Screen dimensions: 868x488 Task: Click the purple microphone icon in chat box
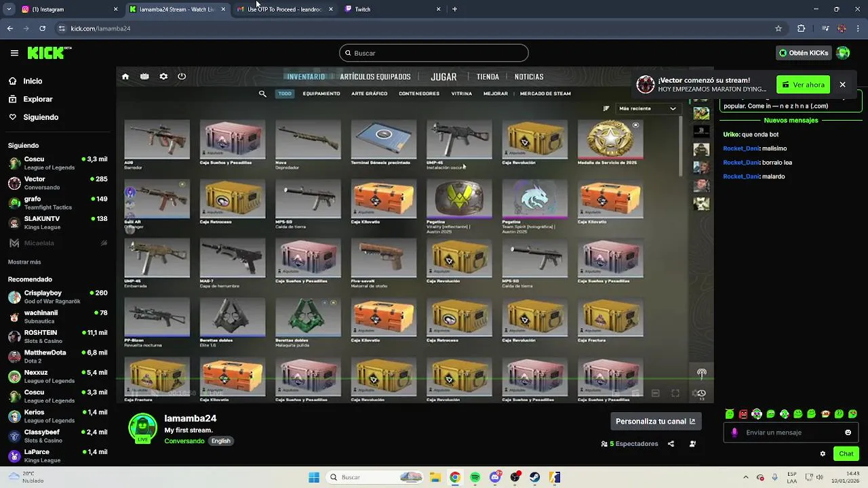pos(734,432)
